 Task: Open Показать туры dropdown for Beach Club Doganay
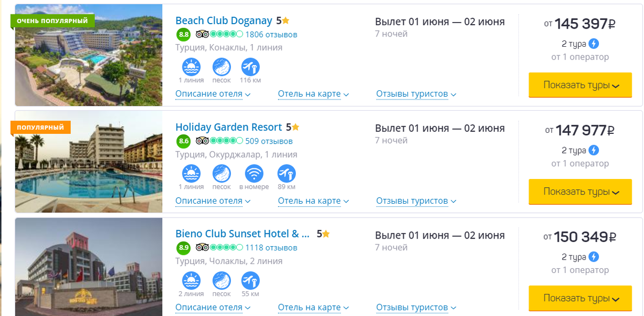pos(580,85)
